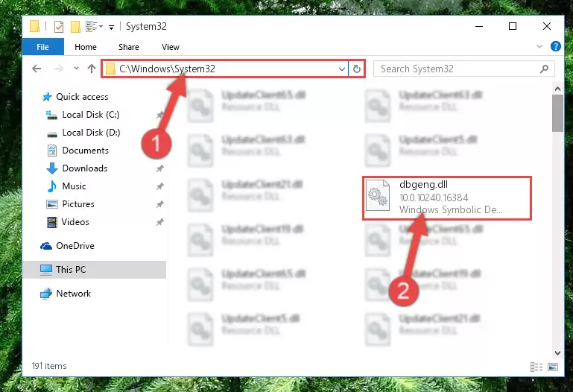The image size is (573, 392).
Task: Open the File menu
Action: [x=42, y=47]
